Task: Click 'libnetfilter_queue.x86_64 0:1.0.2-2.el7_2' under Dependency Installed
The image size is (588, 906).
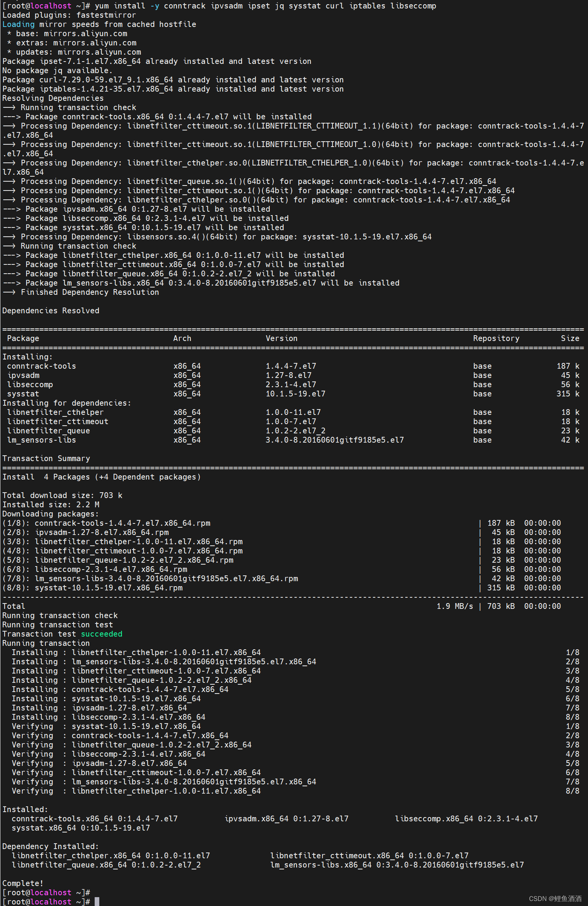Action: click(106, 865)
